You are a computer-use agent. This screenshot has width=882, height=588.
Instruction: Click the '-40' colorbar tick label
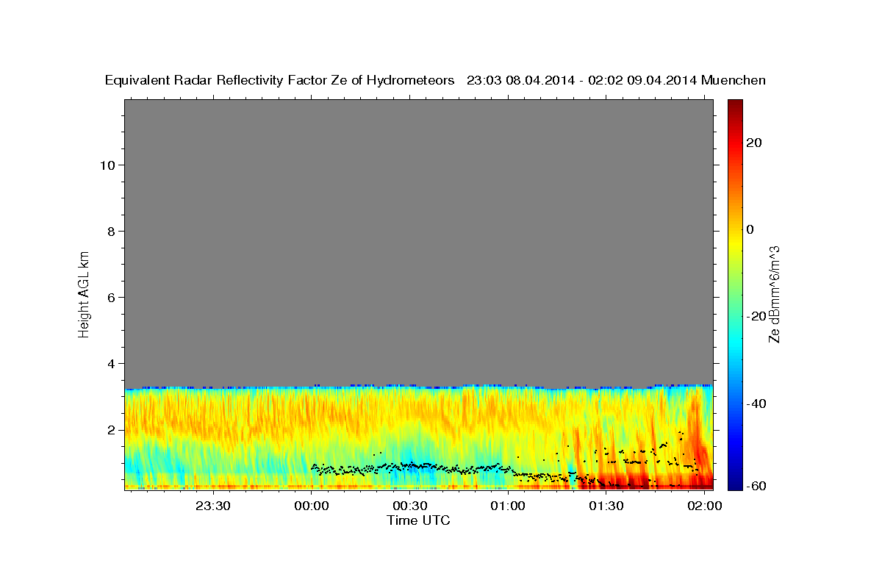tap(756, 403)
